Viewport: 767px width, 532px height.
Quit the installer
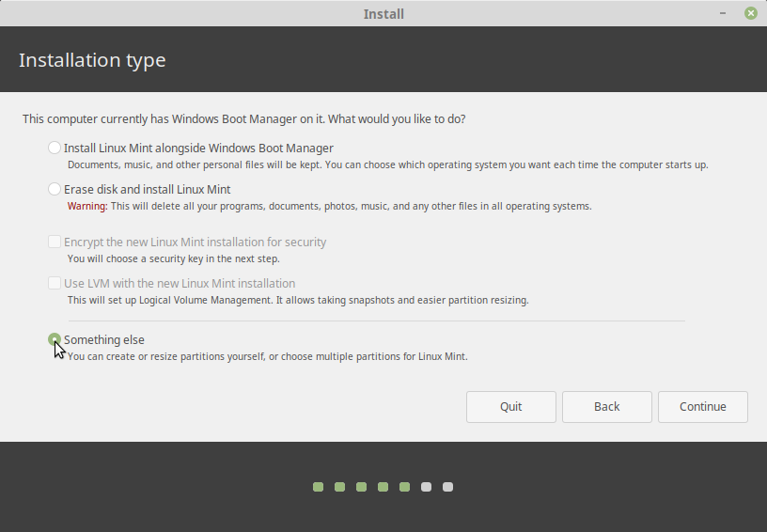510,407
